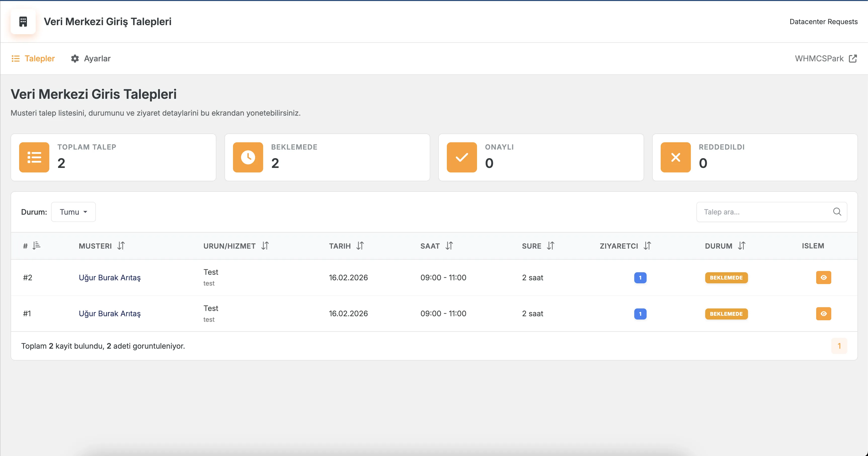The image size is (868, 456).
Task: Sort by the ZIYARETCI column arrows
Action: tap(647, 246)
